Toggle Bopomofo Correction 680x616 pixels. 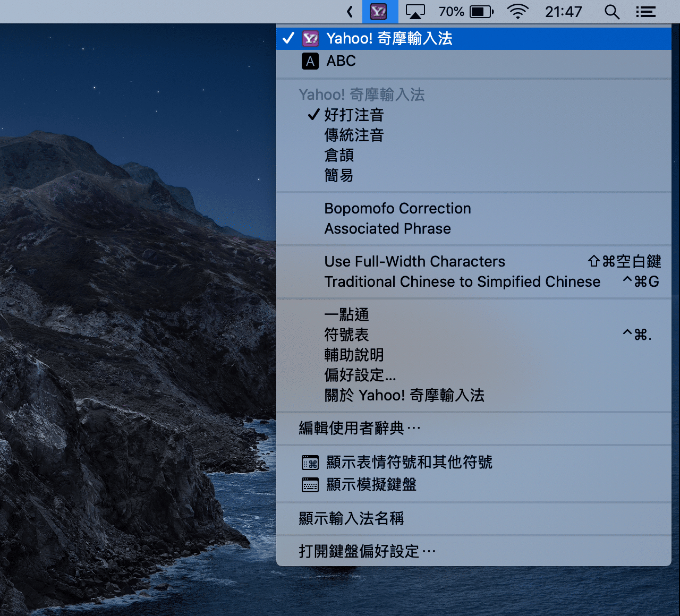pyautogui.click(x=474, y=208)
